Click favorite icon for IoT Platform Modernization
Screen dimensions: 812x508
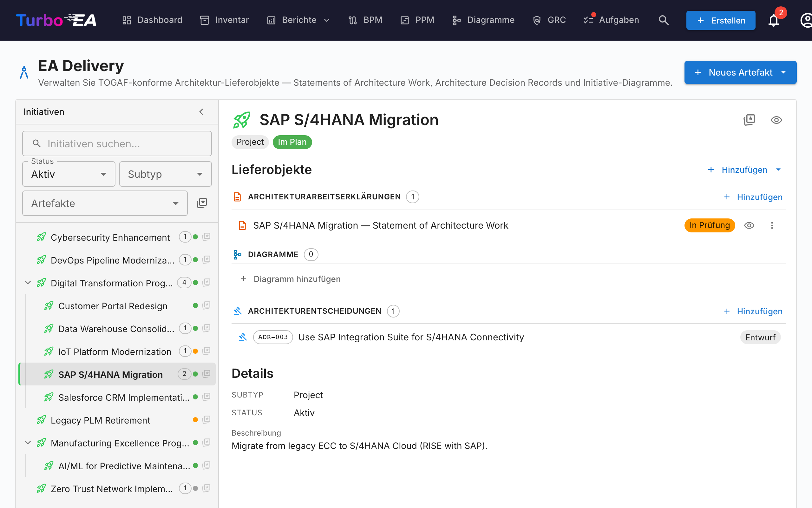tap(206, 351)
